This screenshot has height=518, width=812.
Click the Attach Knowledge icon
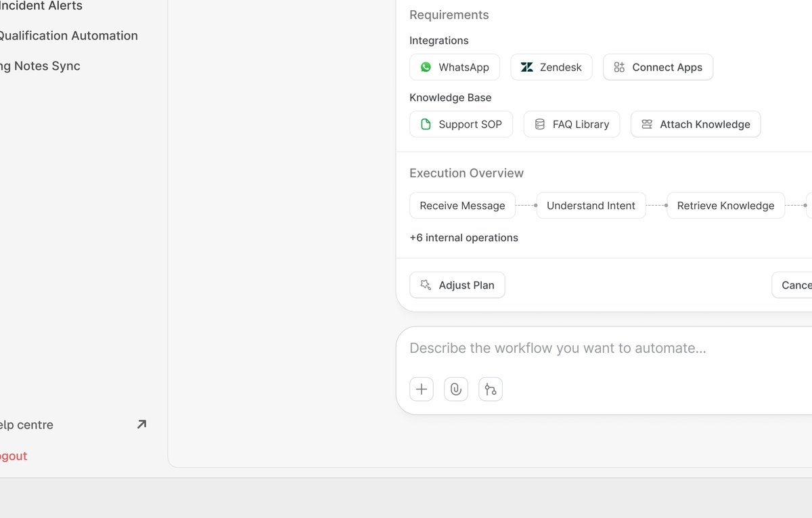point(647,124)
